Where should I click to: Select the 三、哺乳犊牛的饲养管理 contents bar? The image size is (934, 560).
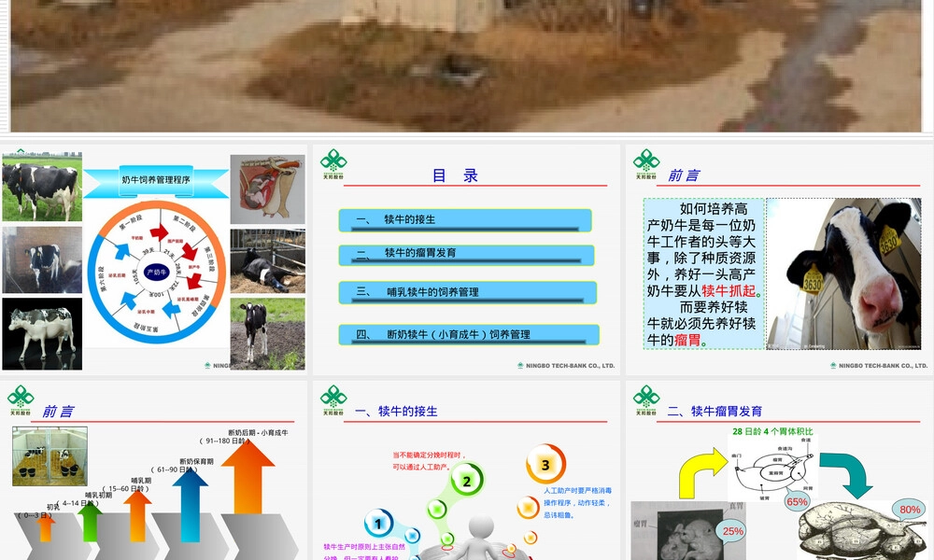[x=468, y=292]
